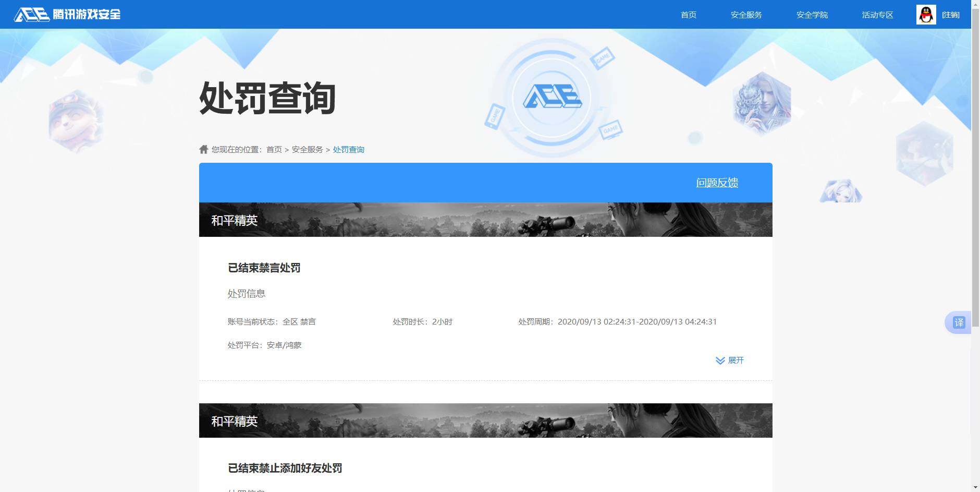The width and height of the screenshot is (980, 492).
Task: Open 安全服务 navigation menu
Action: pyautogui.click(x=746, y=15)
